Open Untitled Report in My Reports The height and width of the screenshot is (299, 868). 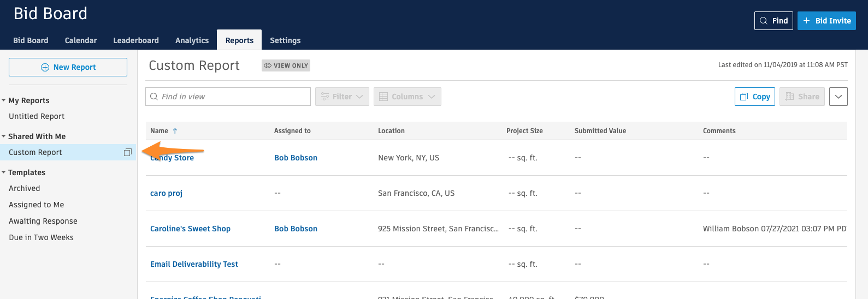point(37,116)
